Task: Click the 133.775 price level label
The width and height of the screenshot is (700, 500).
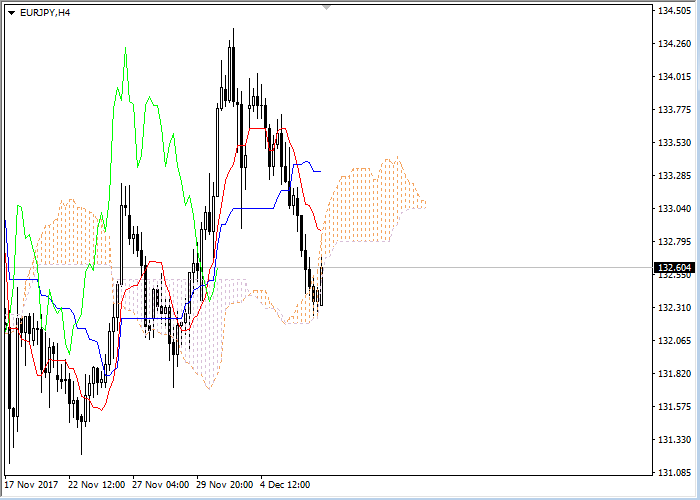Action: pyautogui.click(x=675, y=110)
